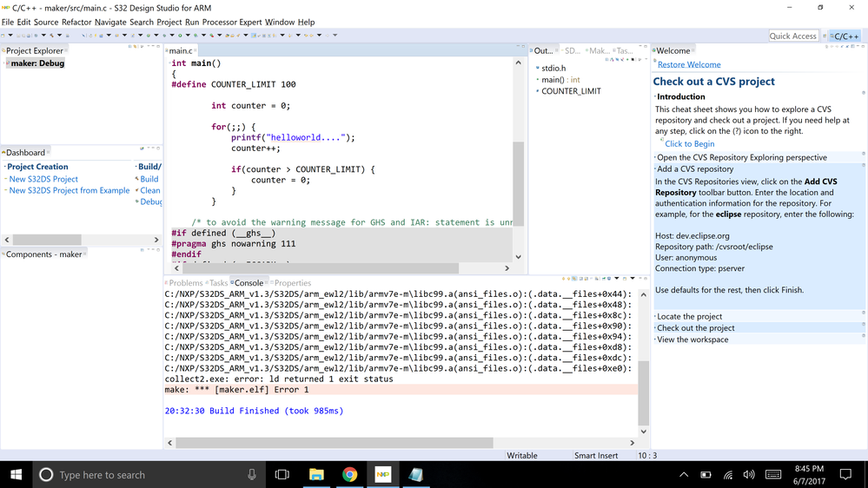Click the Smart Insert status bar entry
Screen dimensions: 868x488
click(x=596, y=455)
